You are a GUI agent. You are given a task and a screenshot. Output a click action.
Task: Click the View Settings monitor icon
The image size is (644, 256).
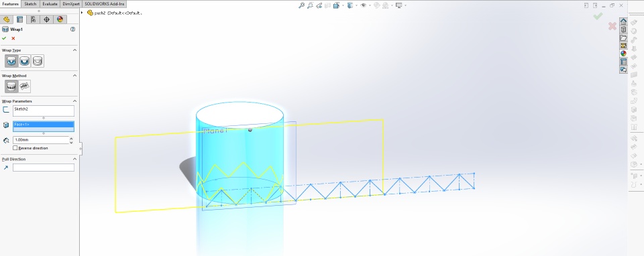(x=398, y=5)
